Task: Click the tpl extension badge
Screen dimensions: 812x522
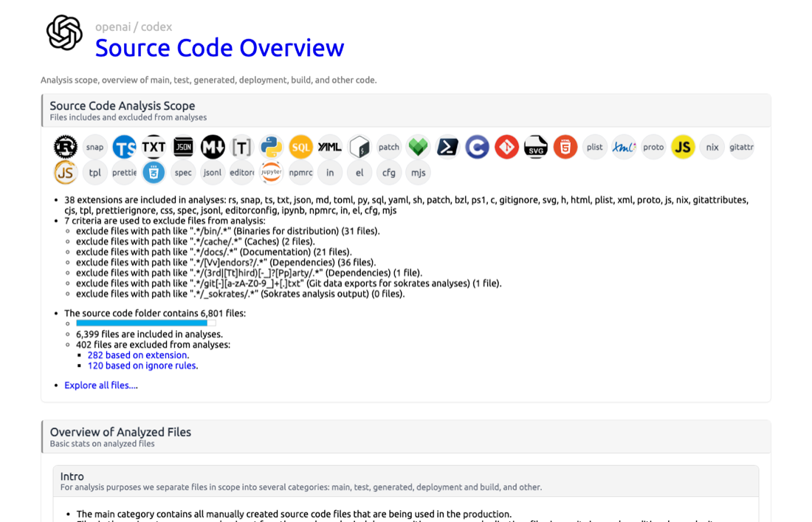Action: pyautogui.click(x=94, y=173)
